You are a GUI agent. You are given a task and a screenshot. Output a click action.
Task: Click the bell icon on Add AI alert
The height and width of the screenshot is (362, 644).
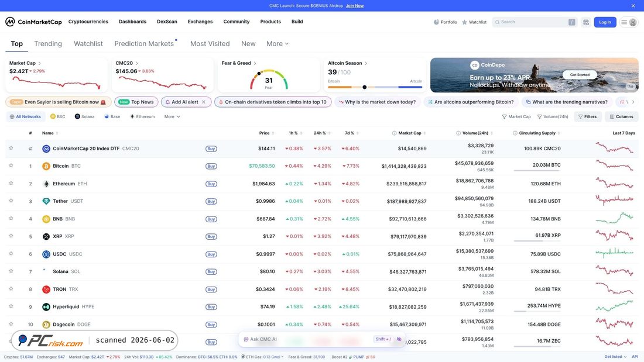[167, 102]
